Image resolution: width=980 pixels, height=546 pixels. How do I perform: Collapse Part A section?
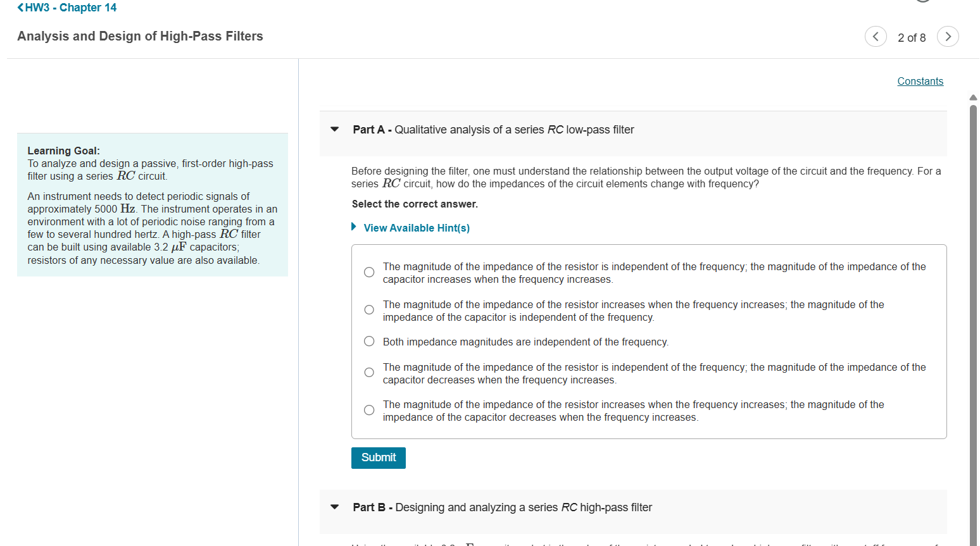tap(334, 128)
